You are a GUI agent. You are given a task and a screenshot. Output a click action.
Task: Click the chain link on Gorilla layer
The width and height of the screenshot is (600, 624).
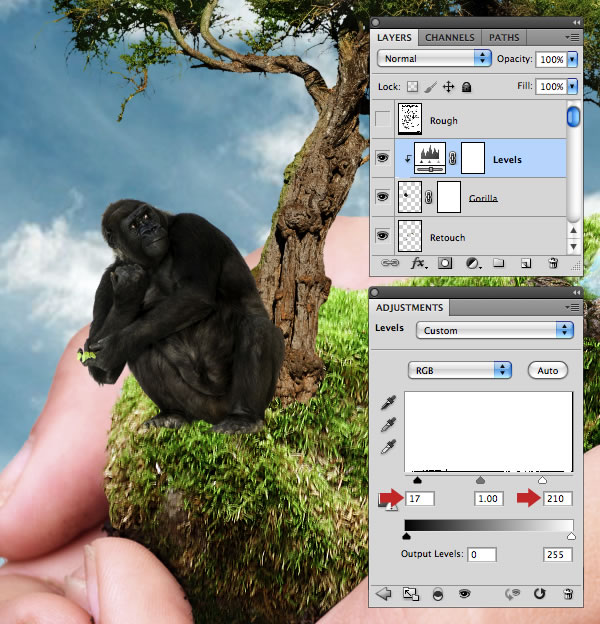(x=429, y=197)
